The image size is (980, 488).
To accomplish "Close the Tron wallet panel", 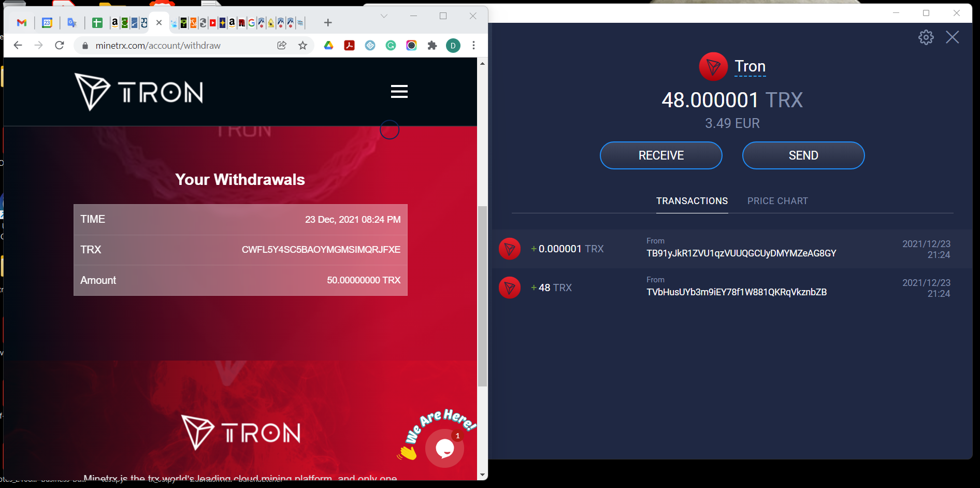I will pos(953,37).
